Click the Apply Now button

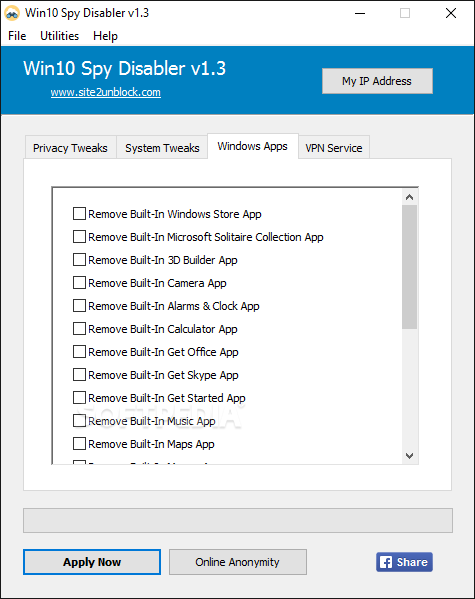pos(92,562)
